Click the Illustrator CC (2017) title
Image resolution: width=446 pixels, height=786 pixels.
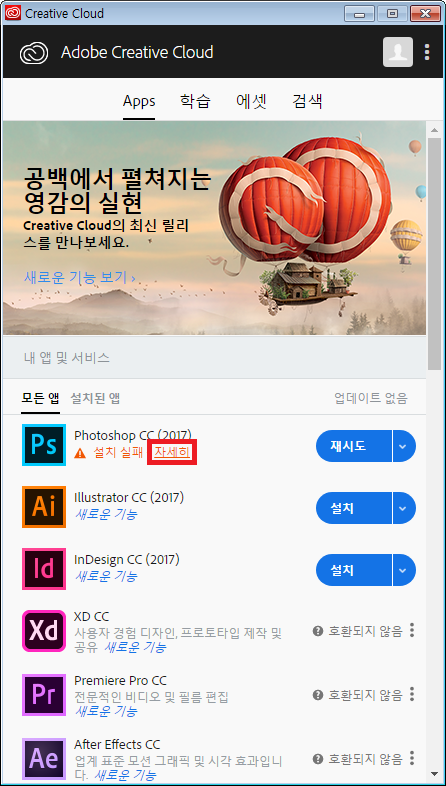[x=129, y=498]
